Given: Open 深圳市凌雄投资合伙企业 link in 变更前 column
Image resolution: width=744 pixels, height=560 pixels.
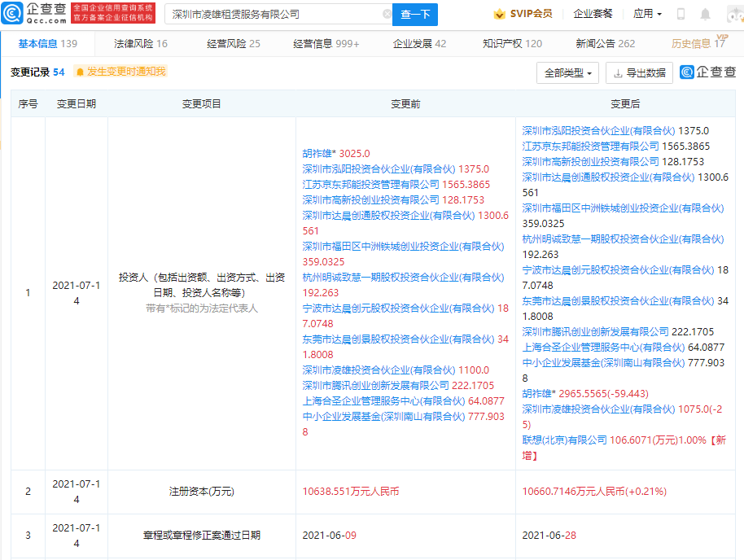Looking at the screenshot, I should (x=379, y=370).
